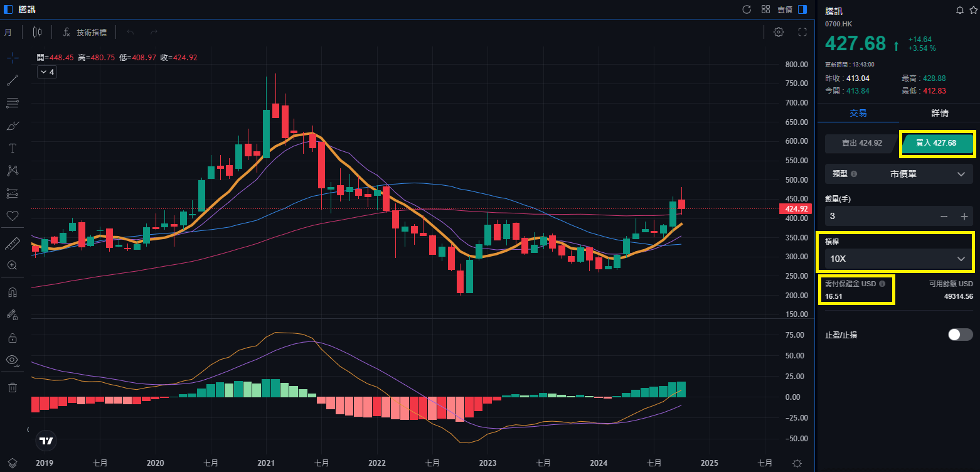Toggle the right trading panel icon
Image resolution: width=980 pixels, height=472 pixels.
(x=802, y=9)
